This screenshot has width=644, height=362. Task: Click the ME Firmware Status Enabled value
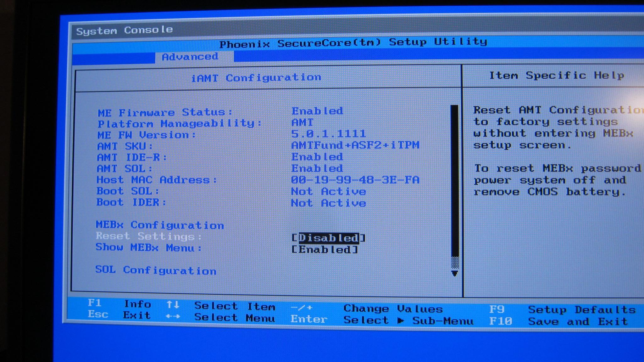click(317, 111)
